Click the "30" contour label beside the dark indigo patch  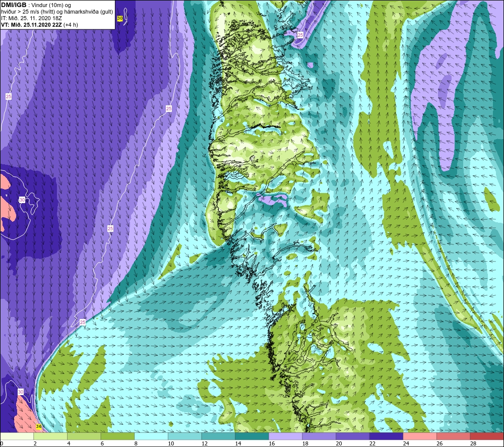tap(22, 200)
